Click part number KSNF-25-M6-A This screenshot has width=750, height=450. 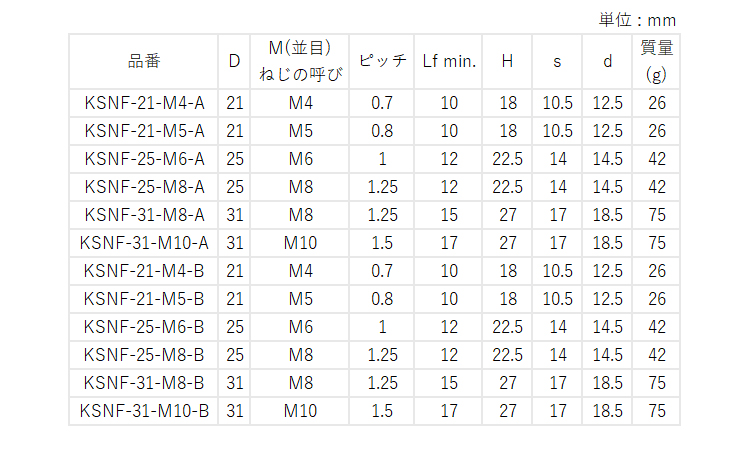pyautogui.click(x=144, y=159)
